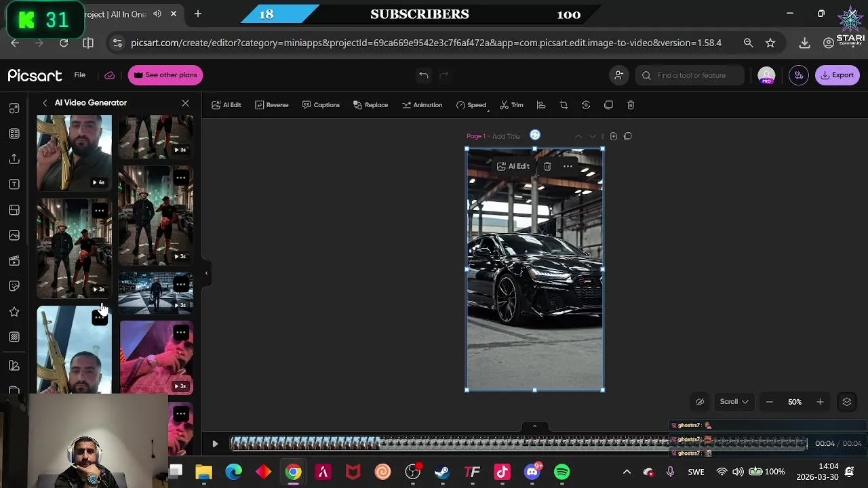
Task: Toggle the hide/eye icon near Scroll
Action: point(700,402)
